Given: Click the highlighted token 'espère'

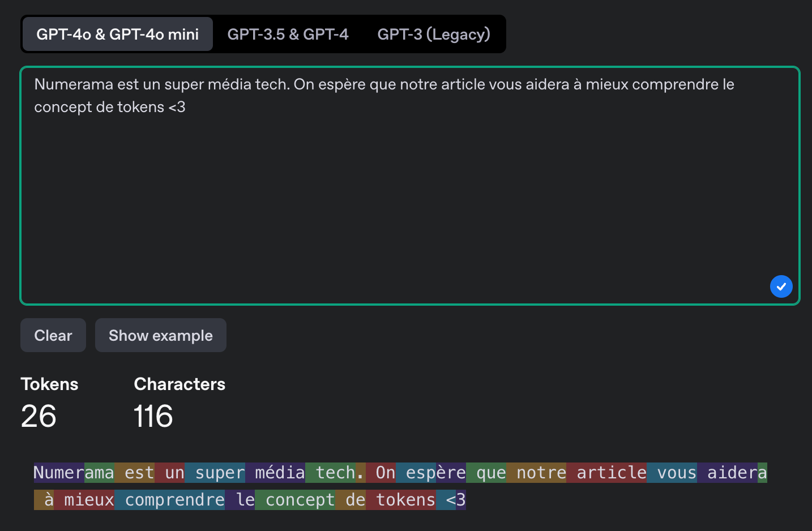Looking at the screenshot, I should pyautogui.click(x=431, y=473).
